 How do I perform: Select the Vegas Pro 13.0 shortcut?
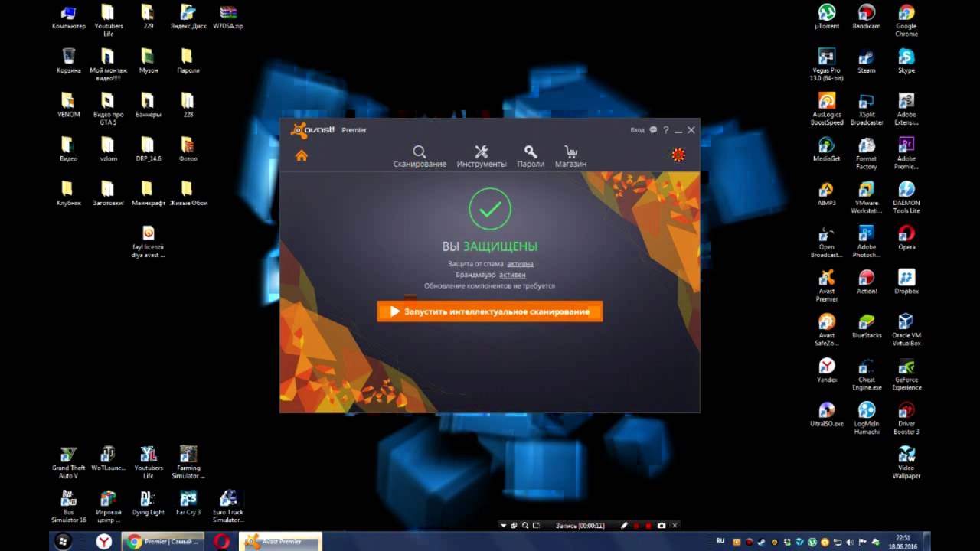coord(826,65)
